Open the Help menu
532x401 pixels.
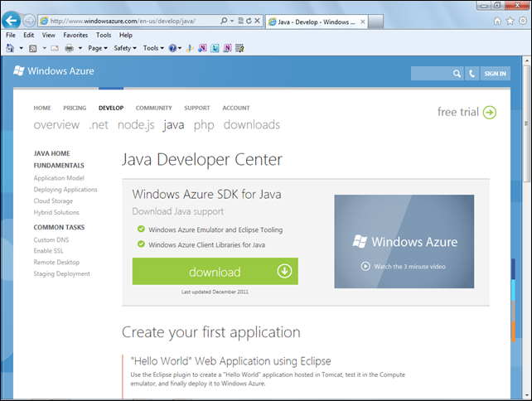(x=125, y=35)
